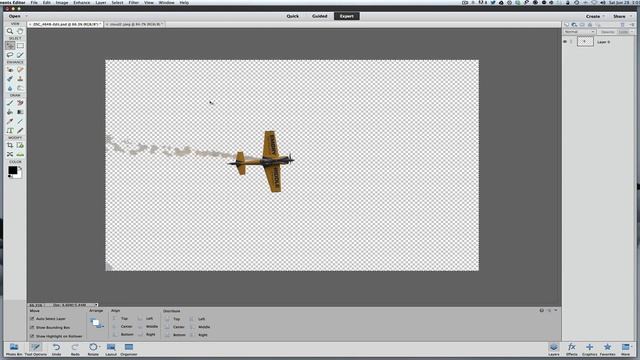Viewport: 640px width, 360px height.
Task: Select the Clone Stamp tool
Action: coord(20,79)
